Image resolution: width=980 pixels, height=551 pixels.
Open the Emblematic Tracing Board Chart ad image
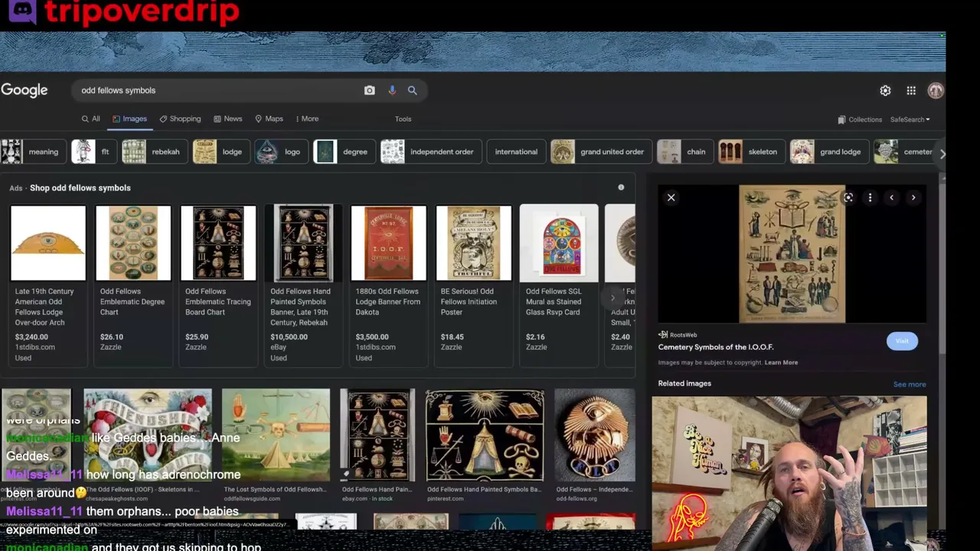[x=218, y=243]
